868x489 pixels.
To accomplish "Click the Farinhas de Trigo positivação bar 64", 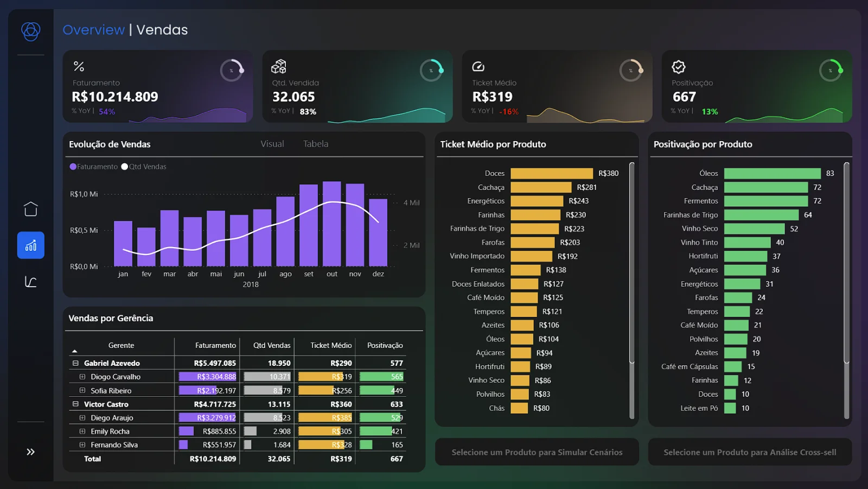I will [762, 215].
